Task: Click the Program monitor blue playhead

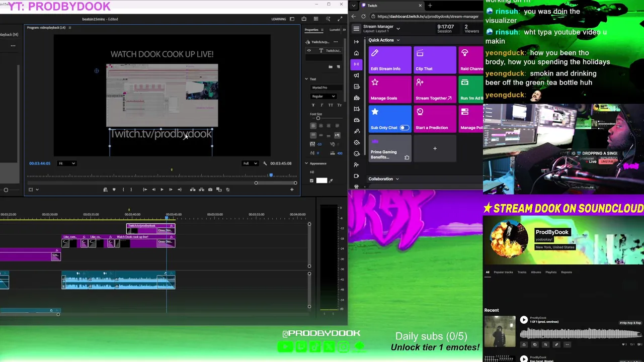Action: point(271,175)
